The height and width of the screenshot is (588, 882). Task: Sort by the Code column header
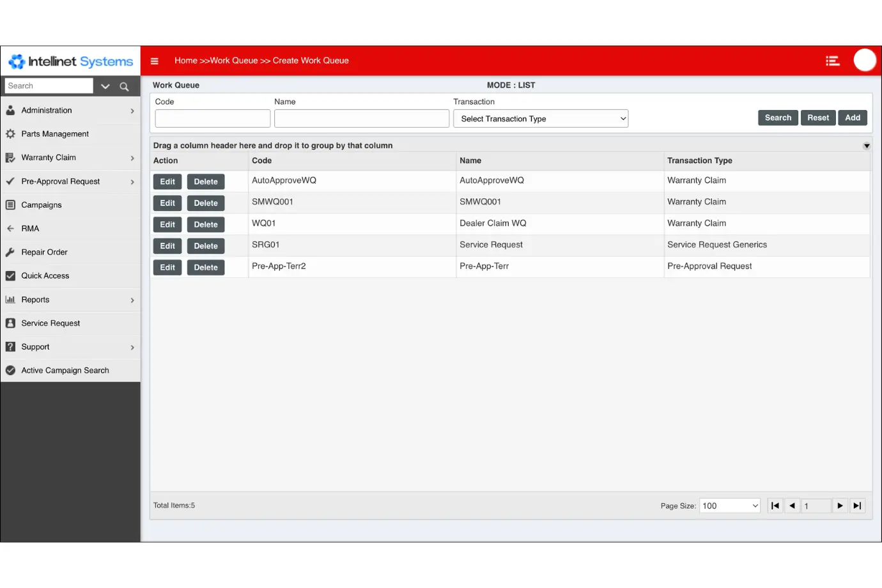pos(352,161)
